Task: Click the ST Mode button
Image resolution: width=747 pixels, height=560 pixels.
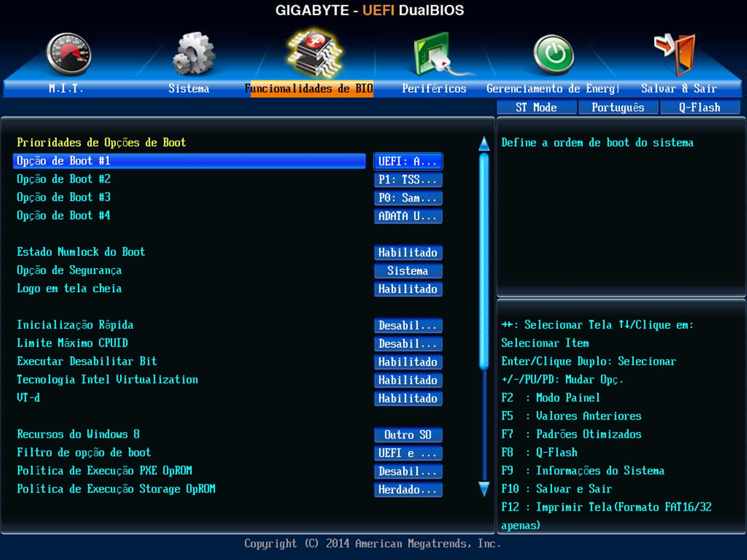Action: (536, 108)
